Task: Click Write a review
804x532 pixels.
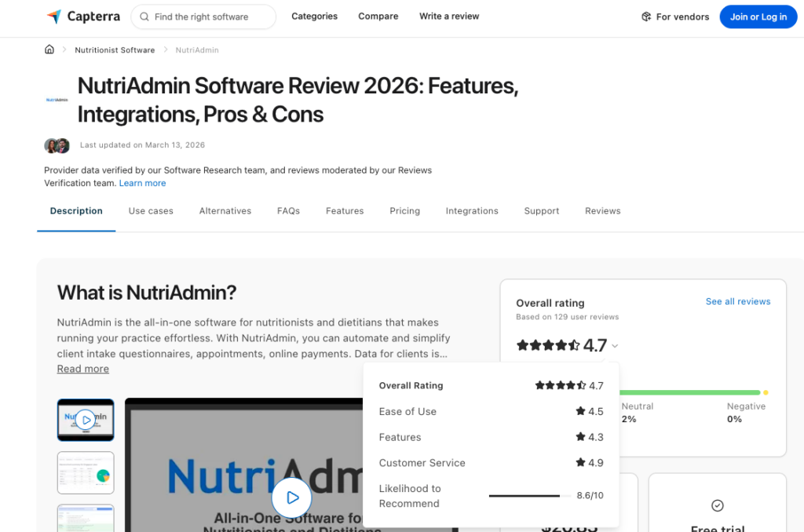Action: point(449,16)
